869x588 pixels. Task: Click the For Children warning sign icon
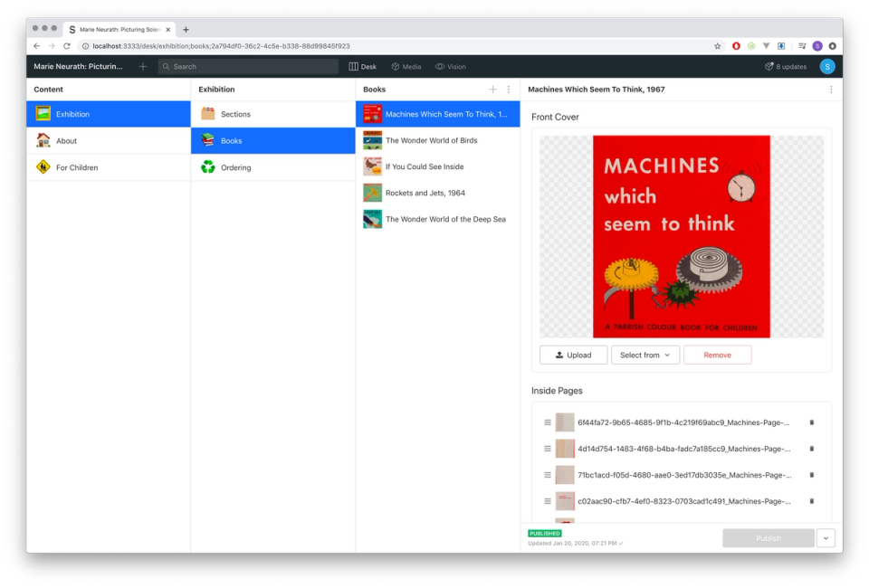pos(43,166)
